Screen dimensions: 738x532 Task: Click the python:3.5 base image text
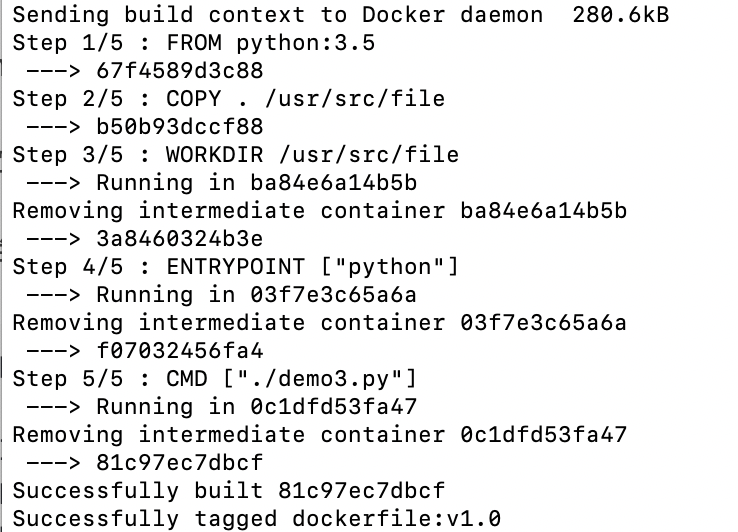click(305, 43)
